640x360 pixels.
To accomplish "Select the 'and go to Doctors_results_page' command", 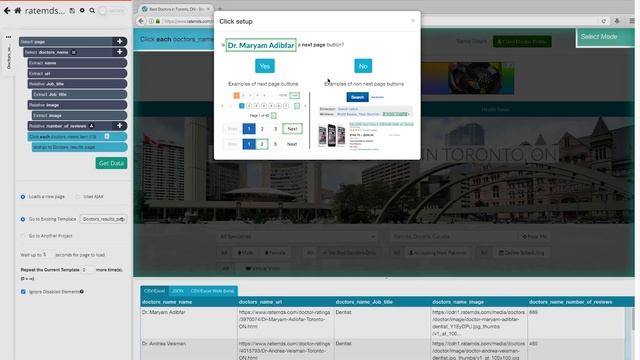I will [79, 147].
